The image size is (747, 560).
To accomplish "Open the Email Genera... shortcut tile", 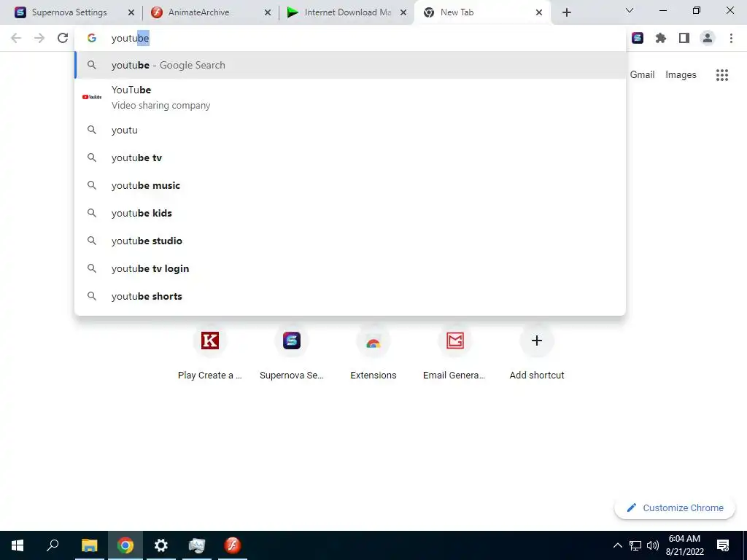I will [x=455, y=354].
